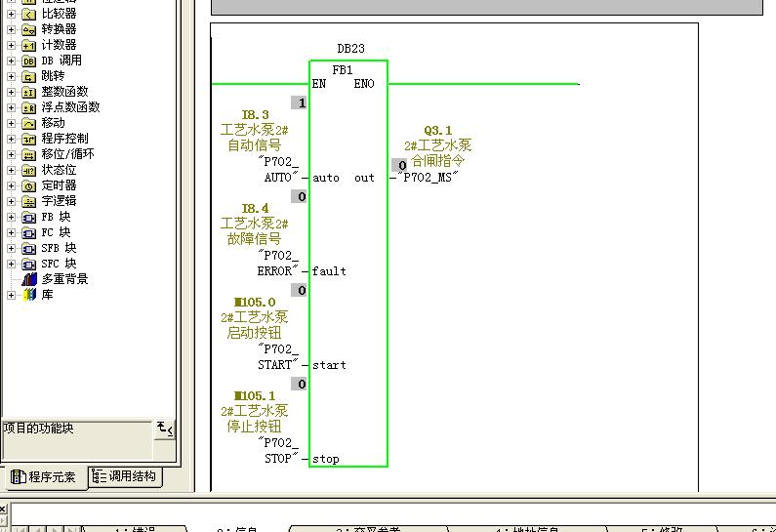
Task: Select the "P702_START" operand
Action: coord(278,357)
